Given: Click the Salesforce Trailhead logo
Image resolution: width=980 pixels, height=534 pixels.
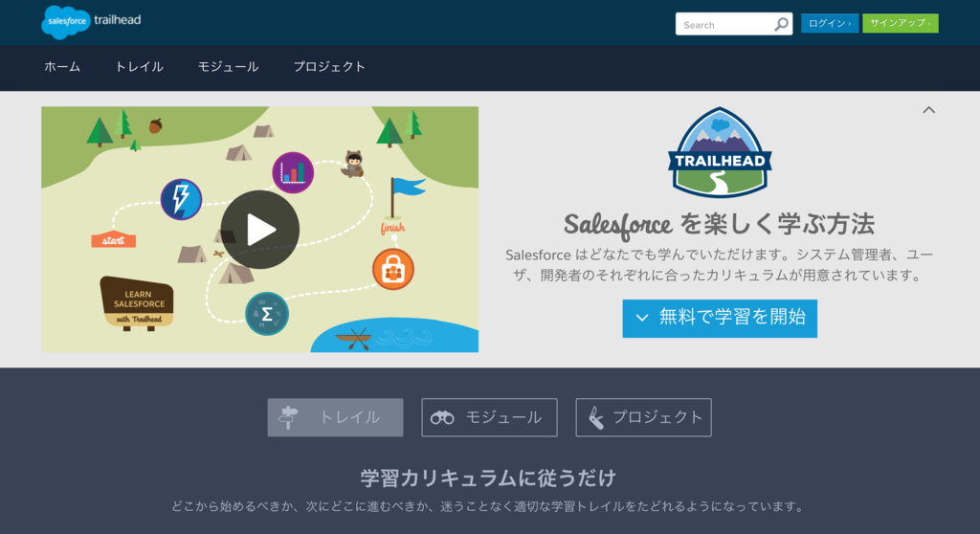Looking at the screenshot, I should [91, 22].
